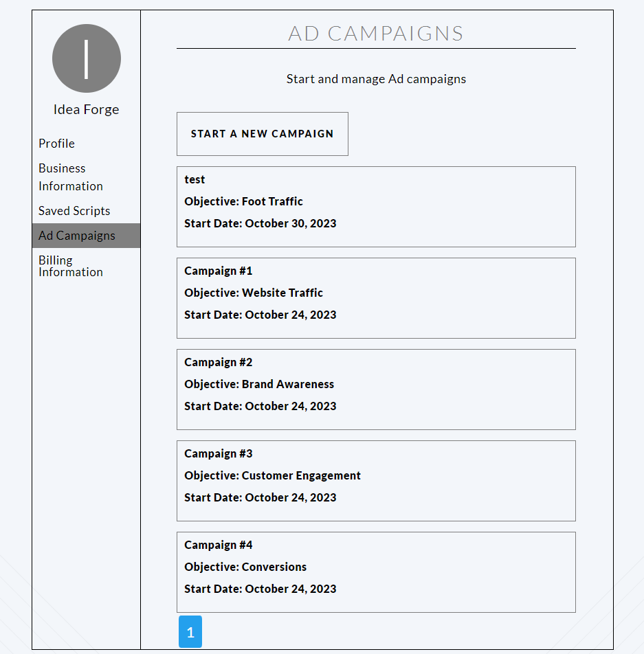Open the Campaign #2 card
Screen dimensions: 644x654
click(376, 390)
